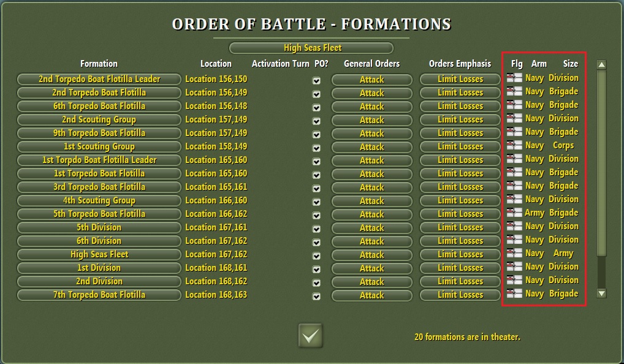Uncheck the PO? box for High Seas Fleet
The image size is (624, 364).
(316, 254)
